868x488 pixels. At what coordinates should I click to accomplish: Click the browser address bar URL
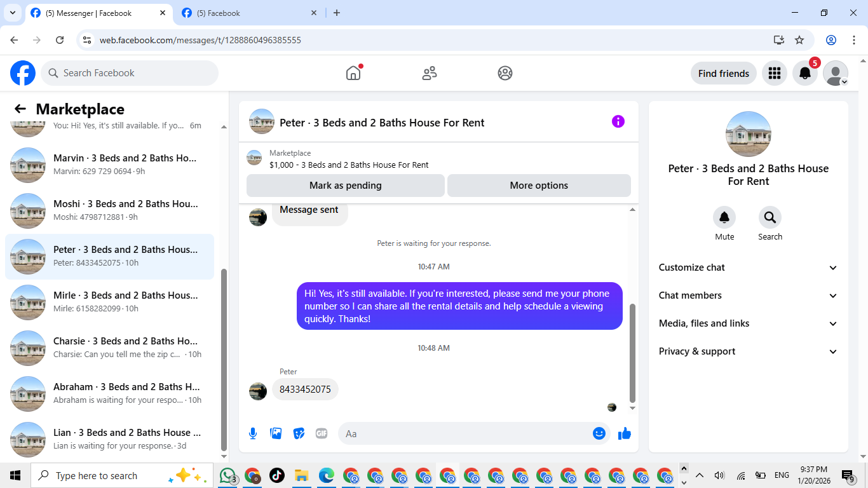tap(200, 40)
